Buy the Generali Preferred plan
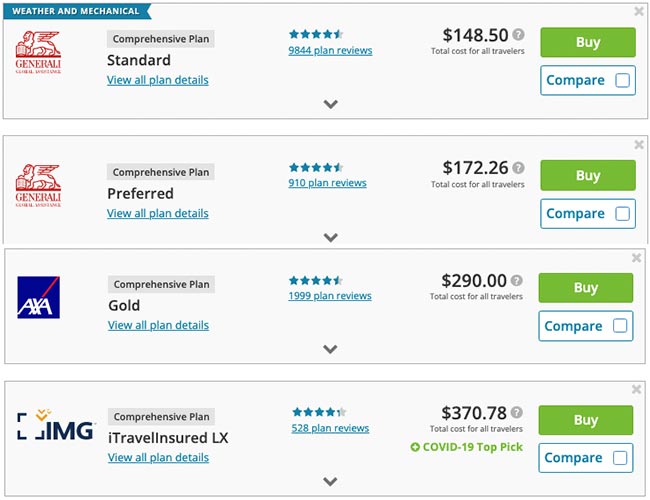 [587, 175]
